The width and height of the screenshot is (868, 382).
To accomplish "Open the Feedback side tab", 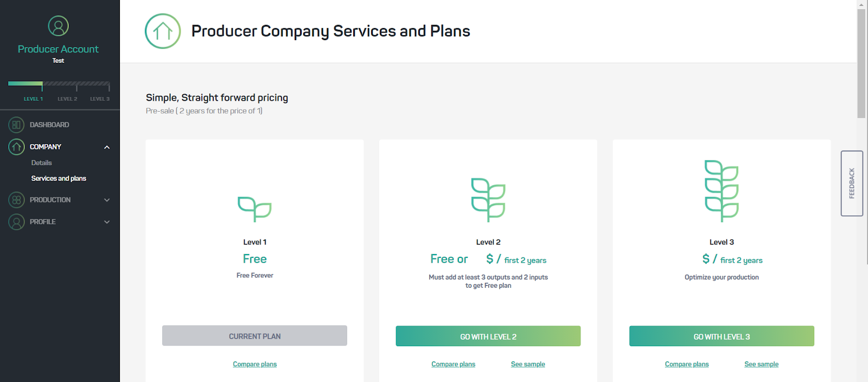I will [x=852, y=183].
